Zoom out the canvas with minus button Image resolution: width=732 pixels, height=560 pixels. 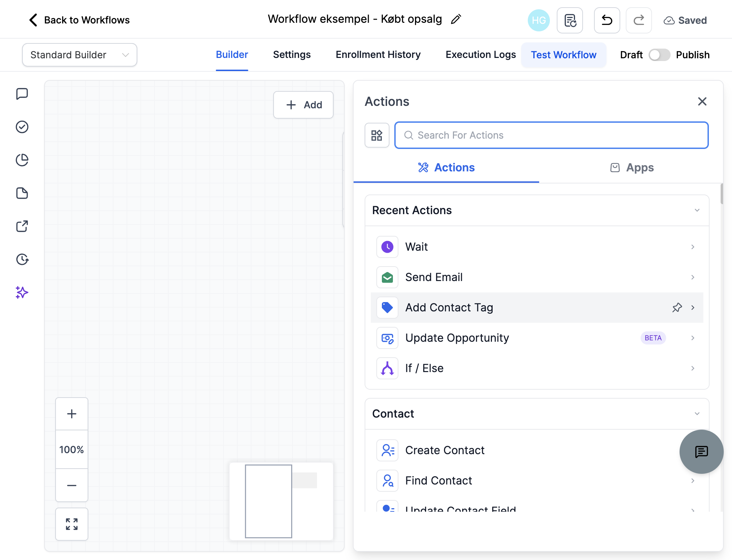[x=72, y=486]
